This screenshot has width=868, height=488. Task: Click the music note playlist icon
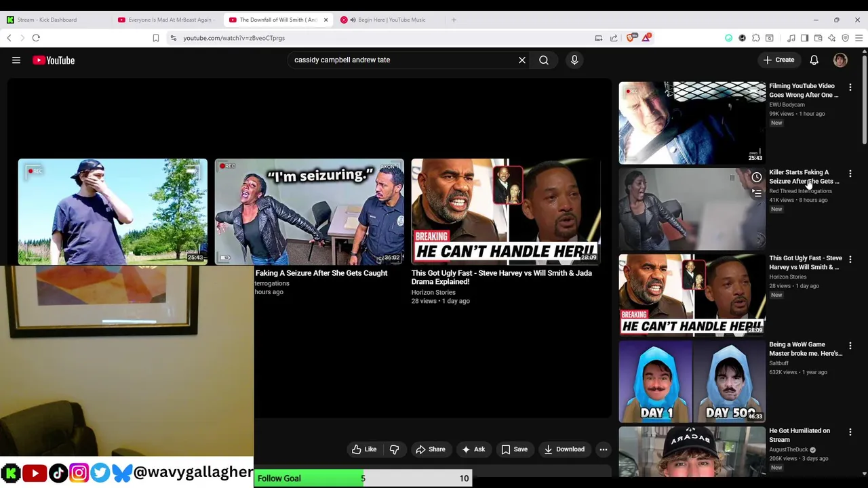791,38
